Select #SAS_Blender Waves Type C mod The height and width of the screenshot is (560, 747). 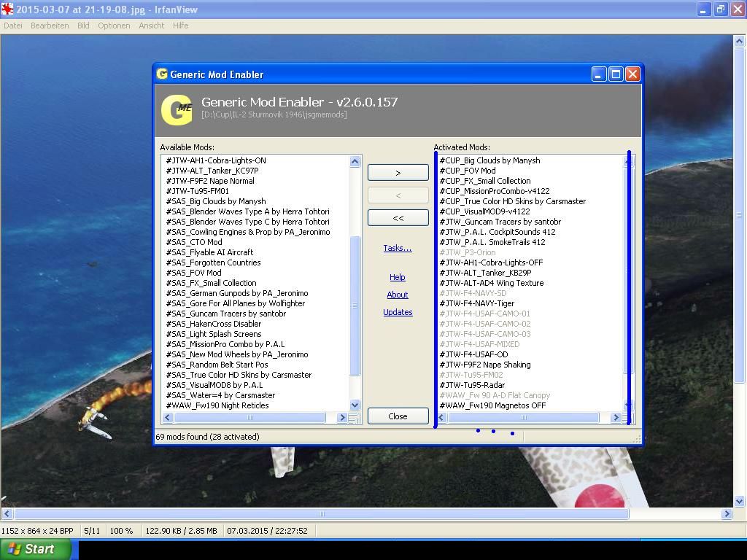coord(248,222)
